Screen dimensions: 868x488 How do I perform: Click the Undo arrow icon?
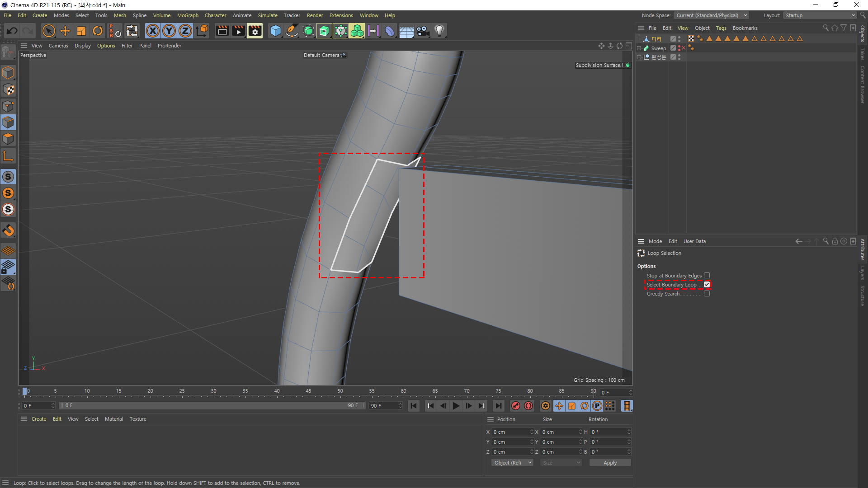point(12,31)
